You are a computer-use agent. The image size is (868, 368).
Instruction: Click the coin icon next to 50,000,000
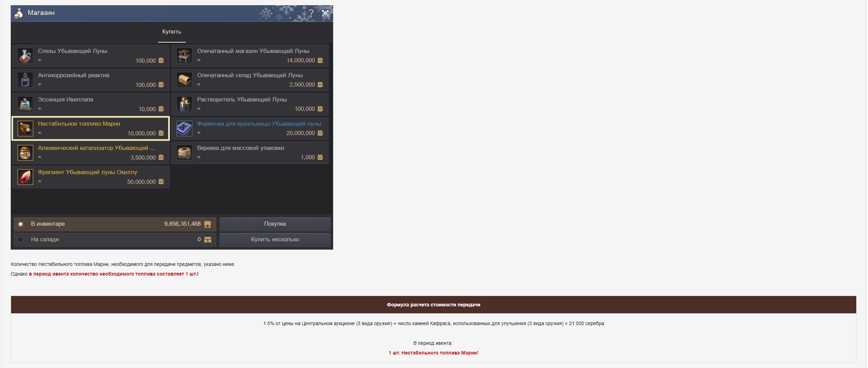161,182
